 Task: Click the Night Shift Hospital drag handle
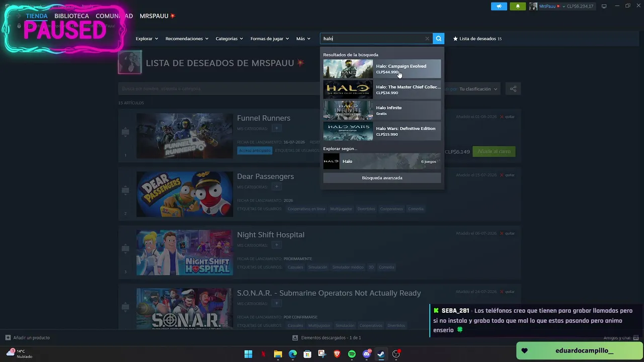[125, 249]
